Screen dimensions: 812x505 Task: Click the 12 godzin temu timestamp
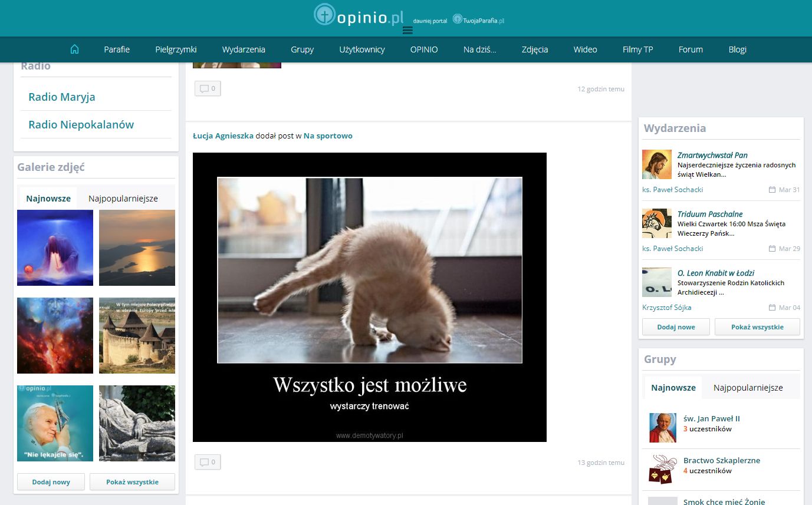(601, 89)
